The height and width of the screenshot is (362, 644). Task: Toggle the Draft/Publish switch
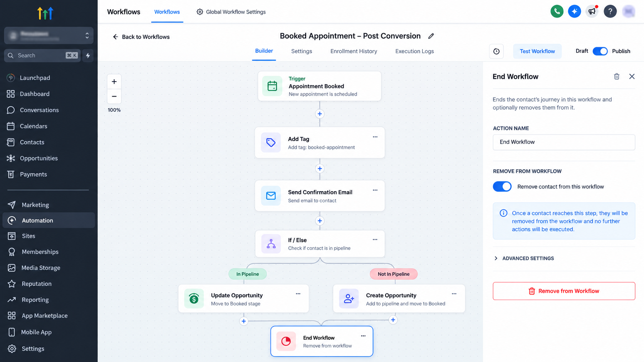pos(600,51)
